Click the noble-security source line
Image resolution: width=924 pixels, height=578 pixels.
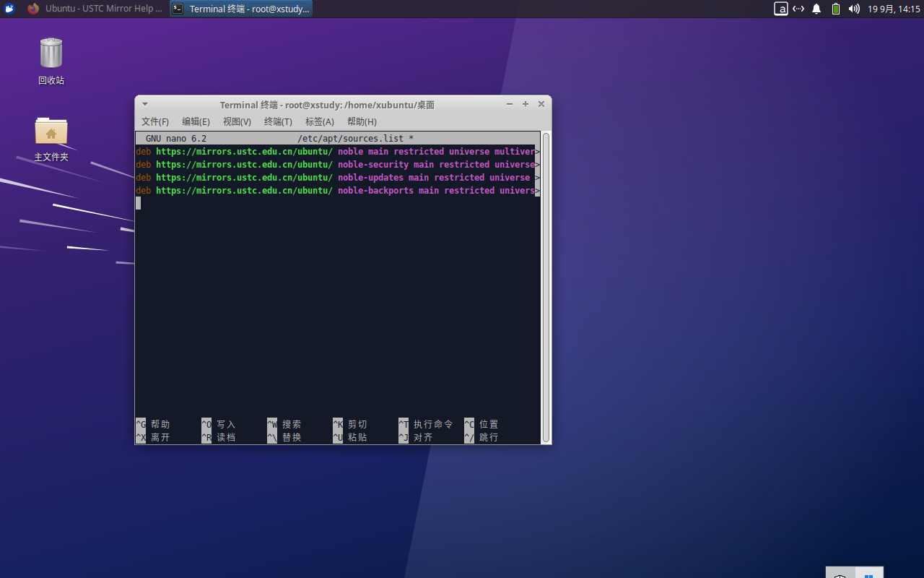pyautogui.click(x=338, y=165)
